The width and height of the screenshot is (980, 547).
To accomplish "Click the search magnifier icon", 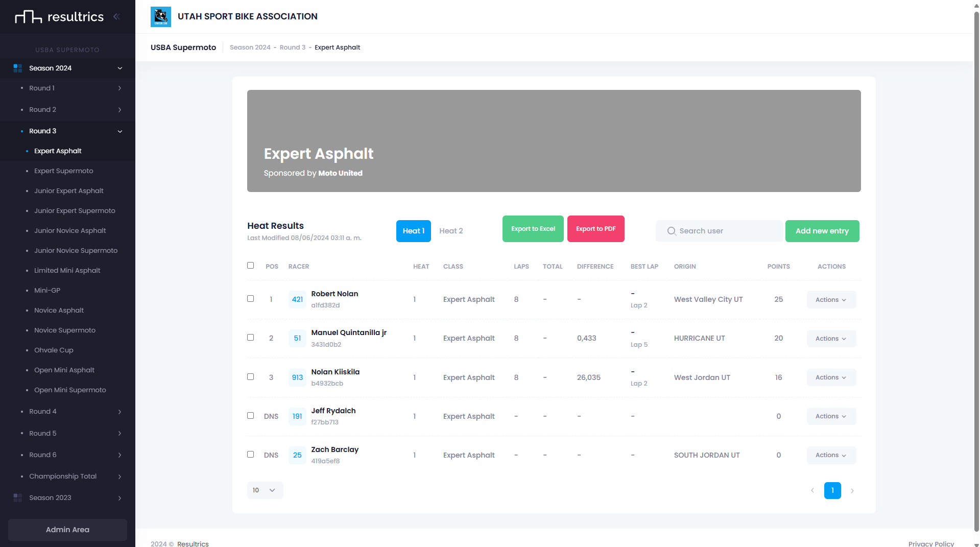I will 671,231.
